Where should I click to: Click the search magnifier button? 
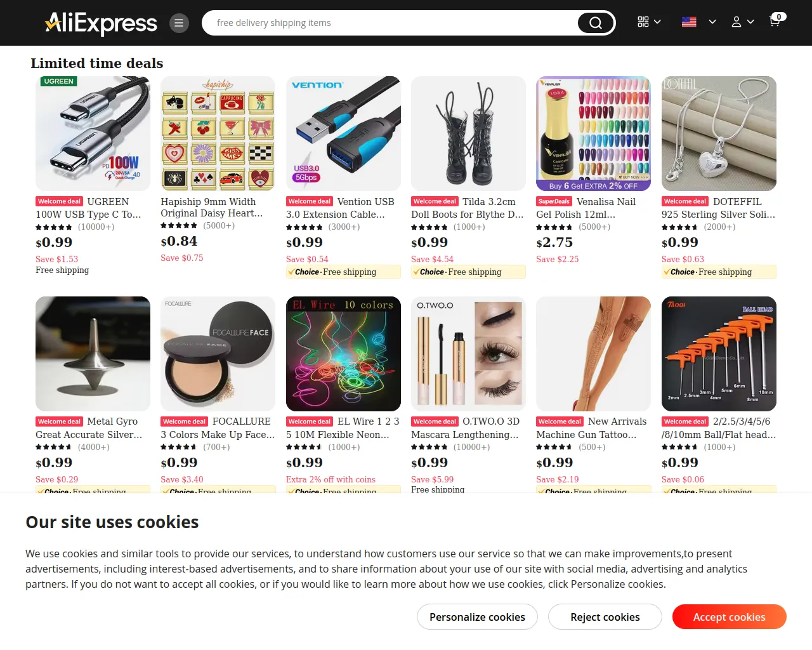click(x=596, y=23)
